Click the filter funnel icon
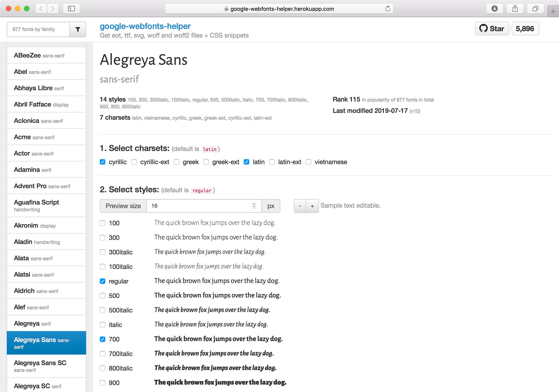559x392 pixels. [x=78, y=29]
